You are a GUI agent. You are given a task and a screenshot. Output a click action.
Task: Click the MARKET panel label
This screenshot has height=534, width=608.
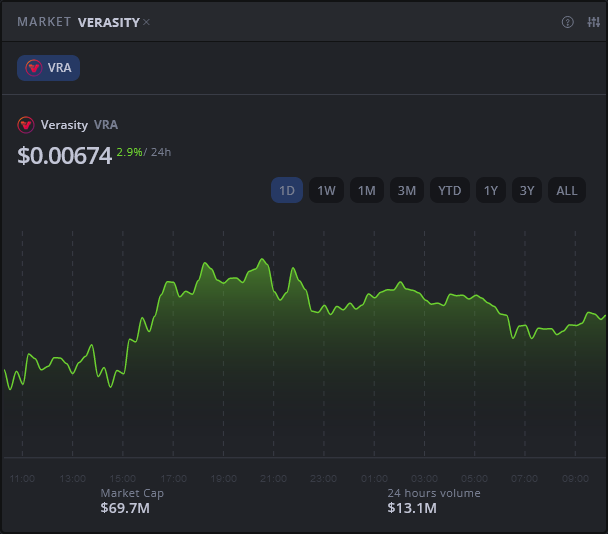pyautogui.click(x=44, y=22)
